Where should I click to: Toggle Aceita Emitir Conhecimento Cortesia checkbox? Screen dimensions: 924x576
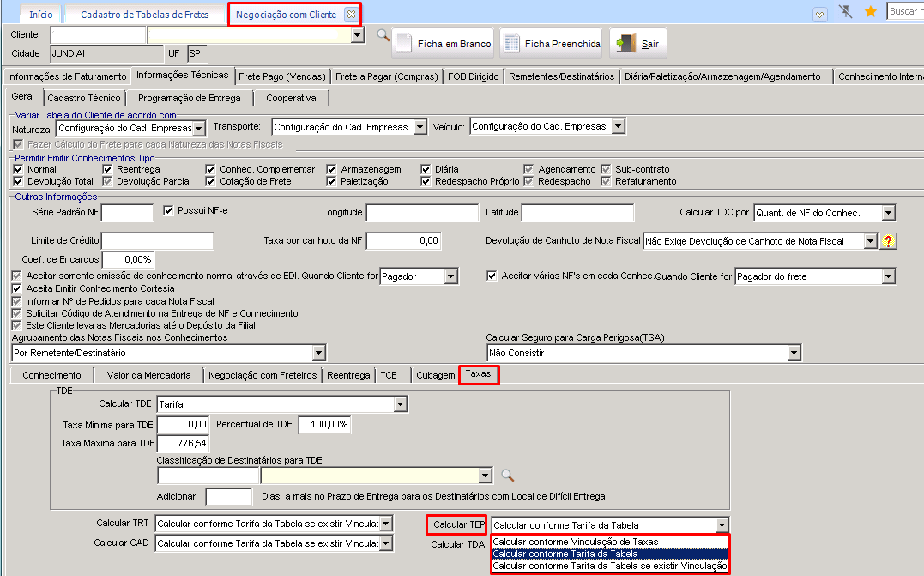pyautogui.click(x=18, y=289)
